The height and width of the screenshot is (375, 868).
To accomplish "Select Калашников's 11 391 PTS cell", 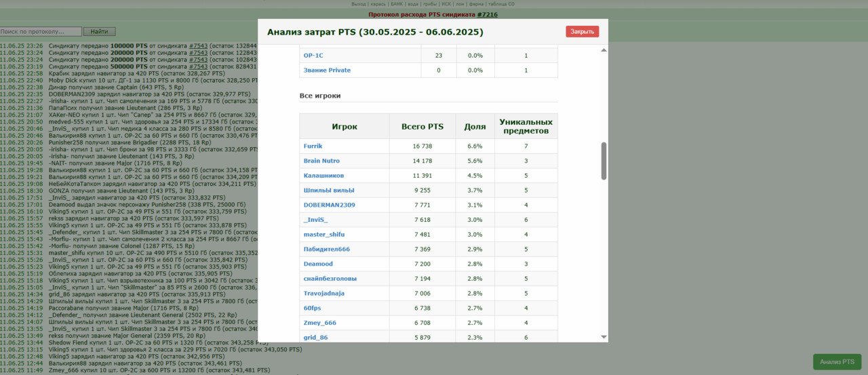I will (x=422, y=176).
